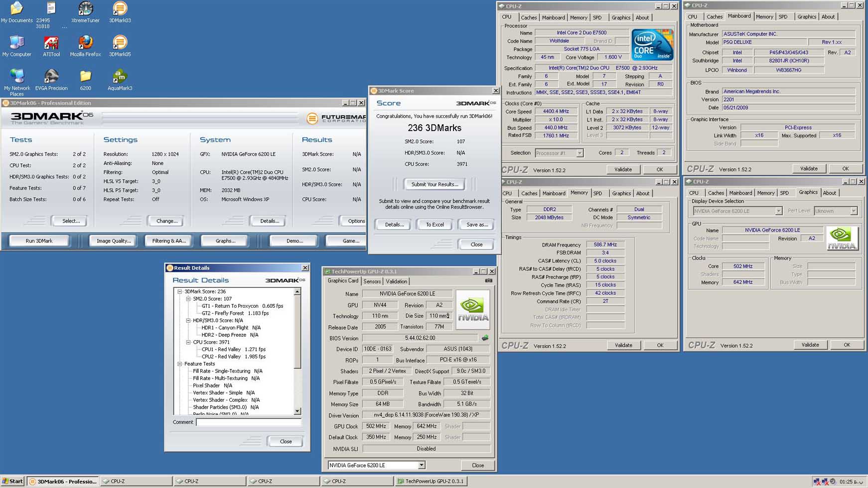The height and width of the screenshot is (488, 868).
Task: Switch to Caches tab in CPU-Z CPU window
Action: [528, 17]
